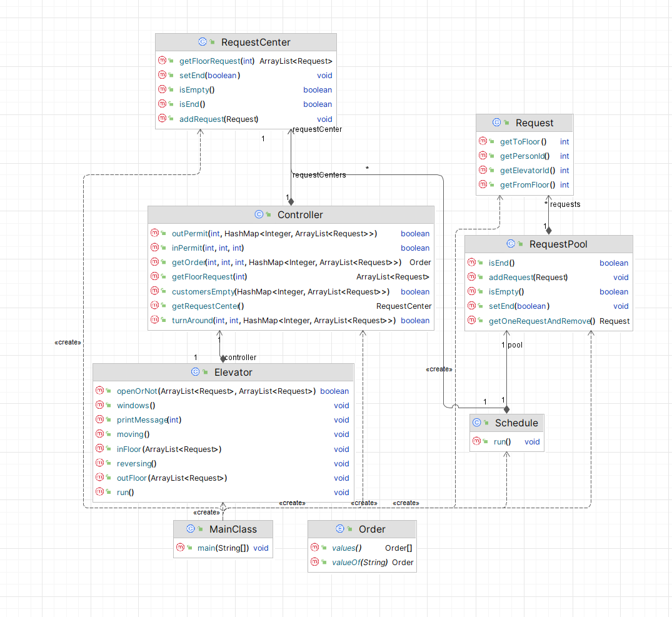
Task: Select the Request class title
Action: pos(534,123)
